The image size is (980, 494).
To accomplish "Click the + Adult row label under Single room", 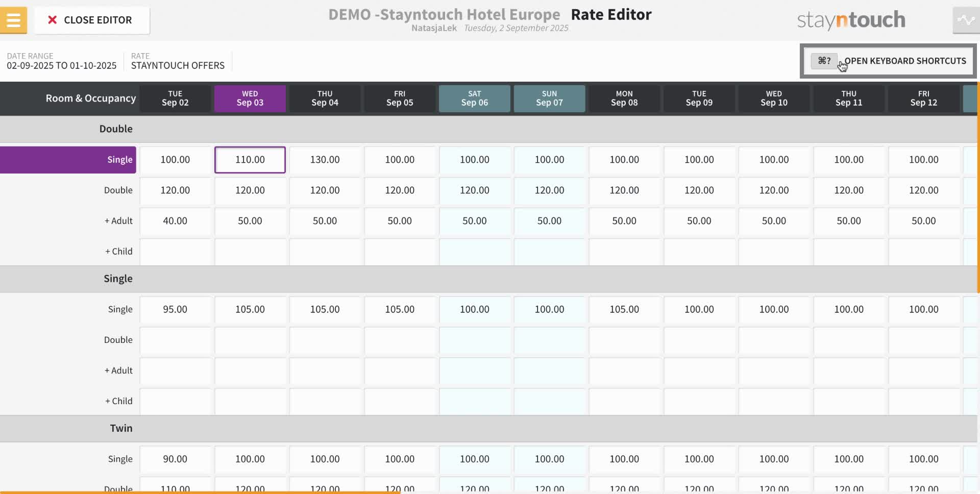I will click(118, 370).
